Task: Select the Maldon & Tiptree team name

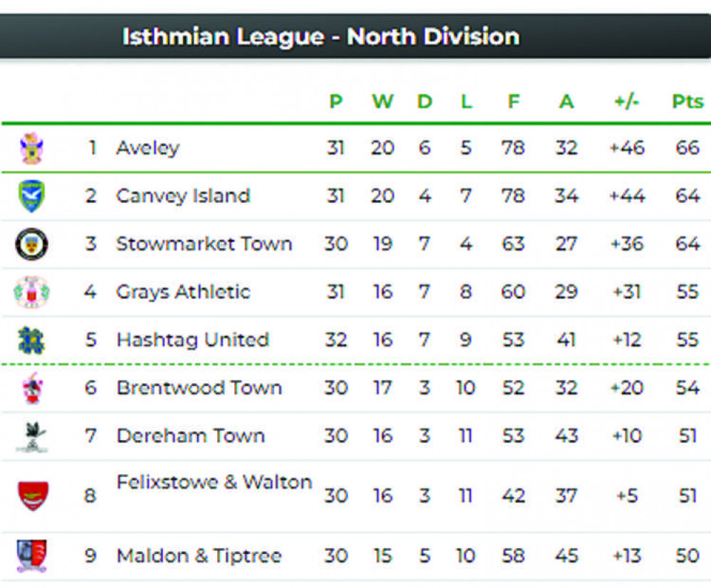Action: click(199, 556)
